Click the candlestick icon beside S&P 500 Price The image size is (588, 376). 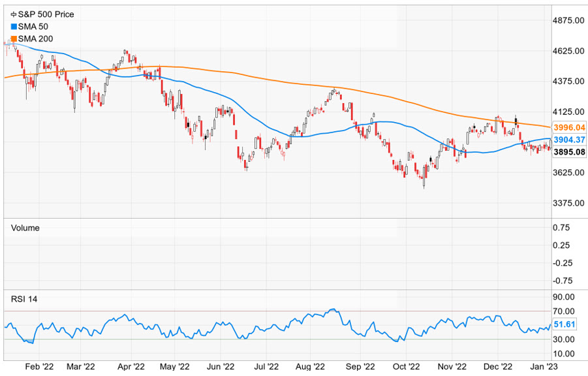14,14
